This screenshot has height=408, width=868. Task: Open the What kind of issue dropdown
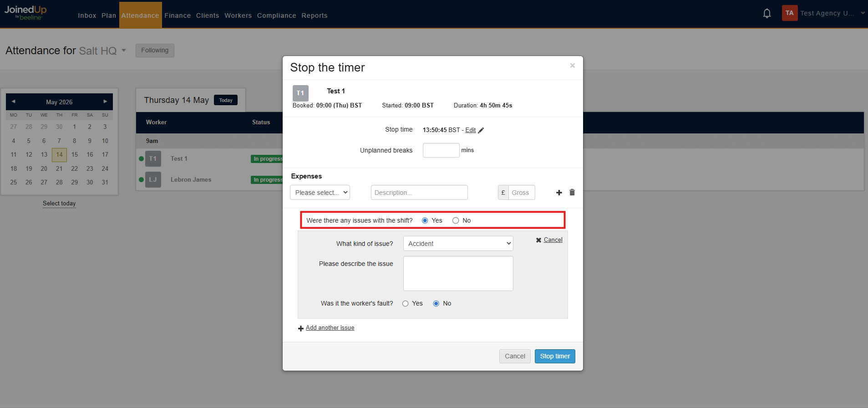458,244
